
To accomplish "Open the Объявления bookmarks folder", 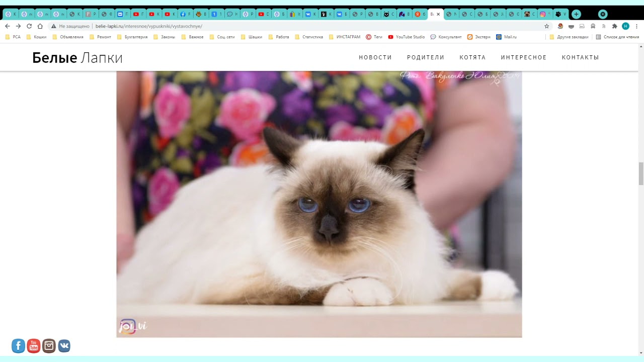I will (x=68, y=37).
